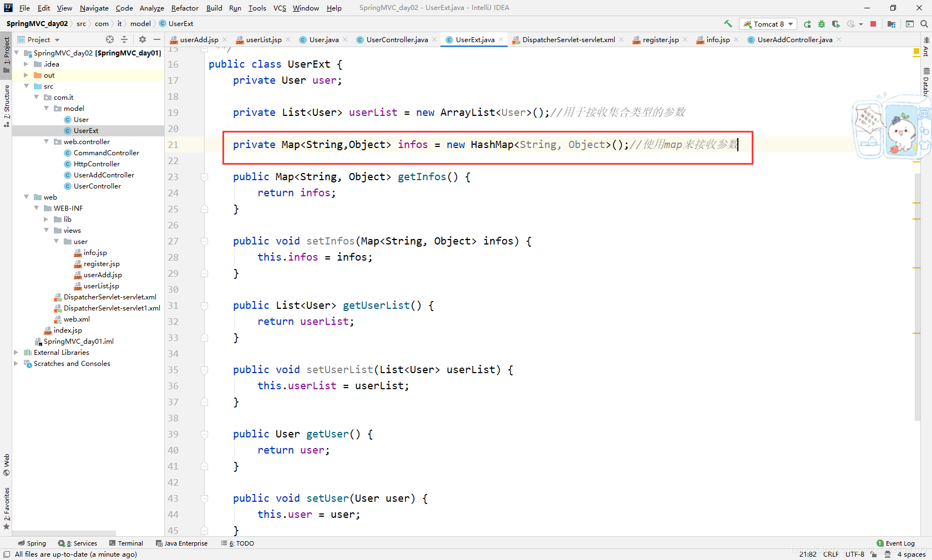Viewport: 932px width, 560px height.
Task: Open the Project Structure dialog icon
Action: click(892, 24)
